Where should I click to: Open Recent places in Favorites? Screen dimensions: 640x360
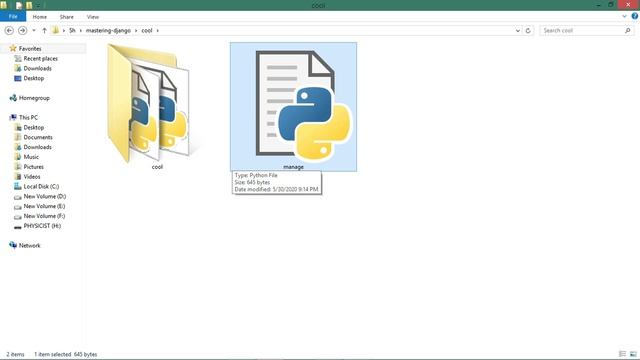tap(40, 59)
